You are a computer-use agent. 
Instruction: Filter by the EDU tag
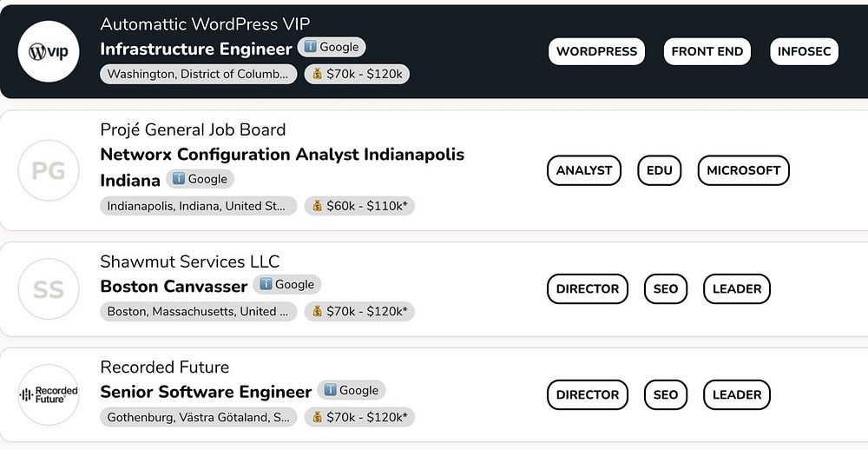(660, 170)
